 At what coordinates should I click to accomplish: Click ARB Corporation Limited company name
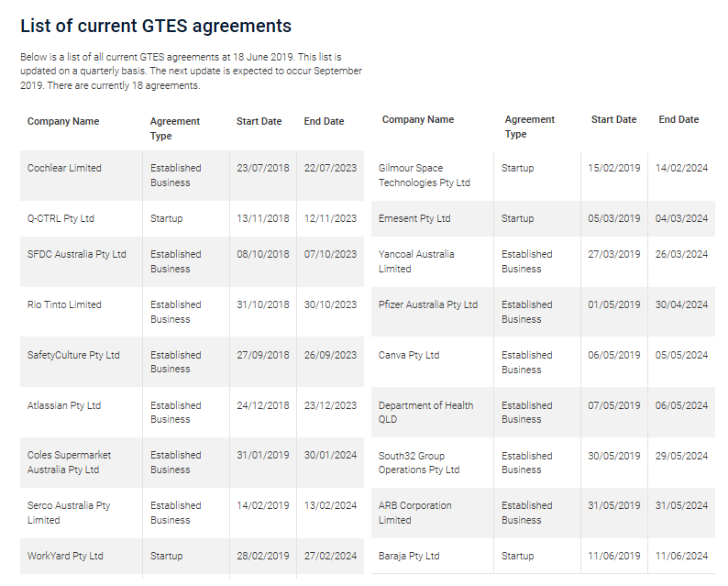(415, 513)
